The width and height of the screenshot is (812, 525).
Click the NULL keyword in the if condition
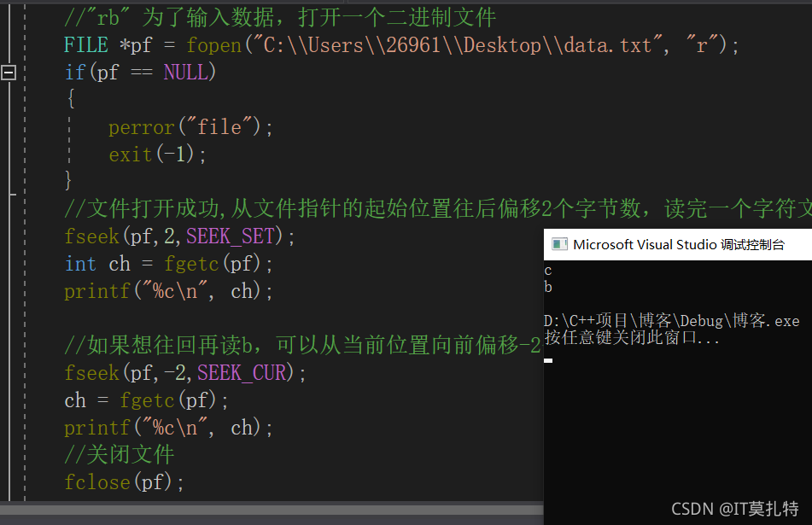pos(186,72)
